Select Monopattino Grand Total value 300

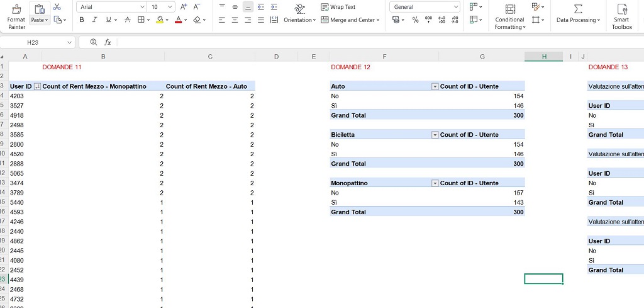coord(482,212)
